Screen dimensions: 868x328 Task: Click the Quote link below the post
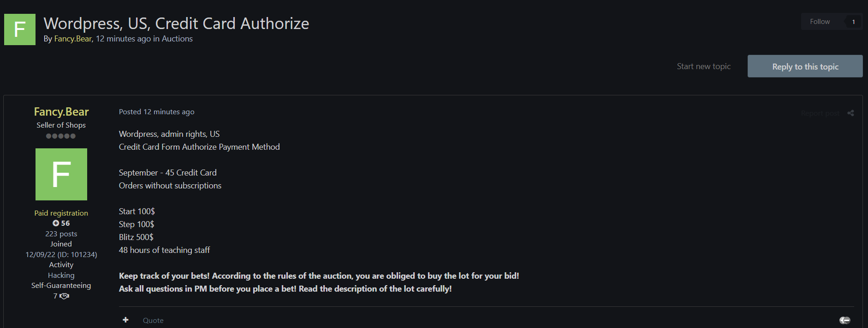tap(153, 320)
